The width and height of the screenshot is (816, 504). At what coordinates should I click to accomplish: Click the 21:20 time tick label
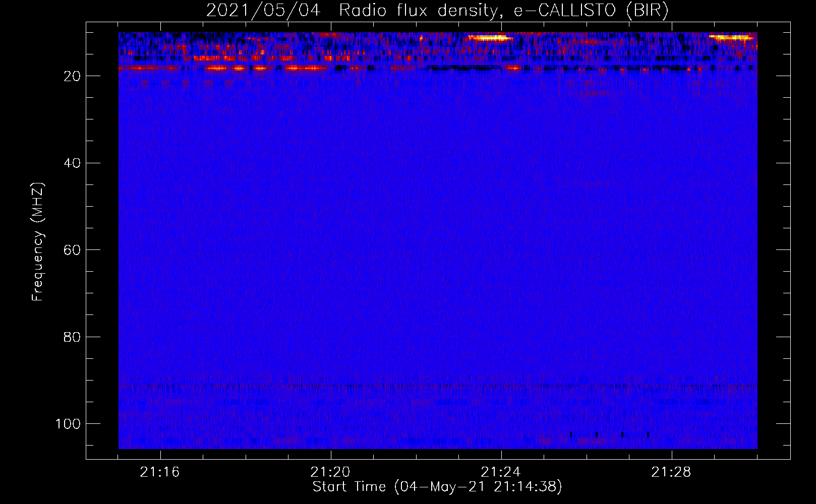pyautogui.click(x=330, y=472)
